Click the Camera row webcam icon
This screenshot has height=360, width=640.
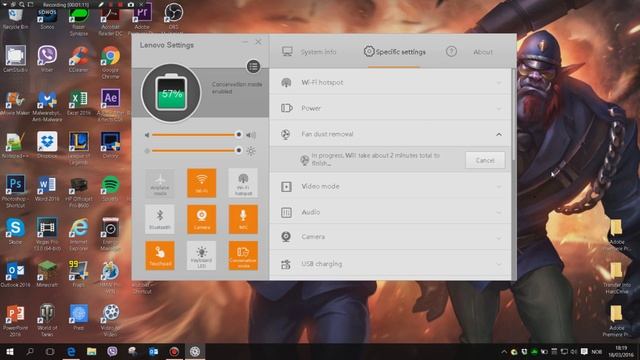click(x=286, y=237)
